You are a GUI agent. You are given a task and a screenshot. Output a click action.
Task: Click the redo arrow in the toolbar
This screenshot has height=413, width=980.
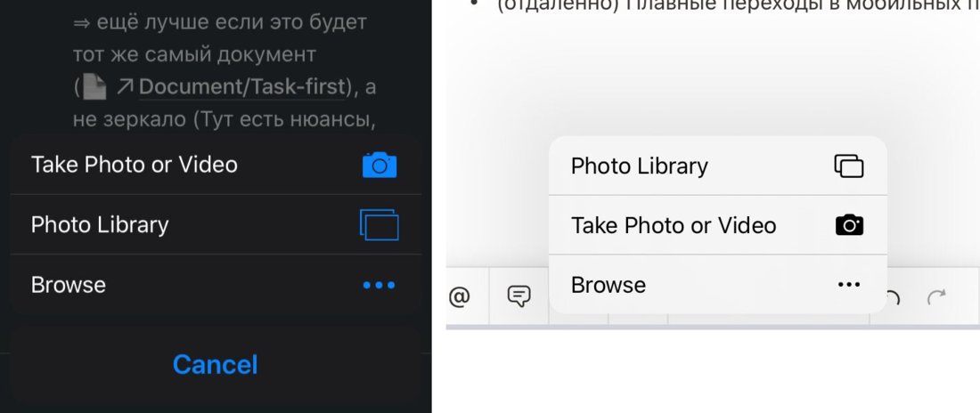[935, 296]
